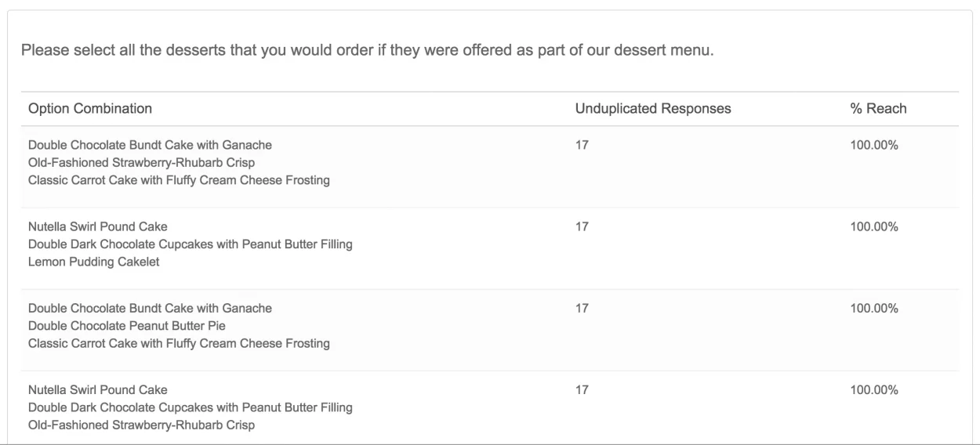Click Double Dark Chocolate Cupcakes in second row
This screenshot has width=980, height=445.
click(190, 244)
